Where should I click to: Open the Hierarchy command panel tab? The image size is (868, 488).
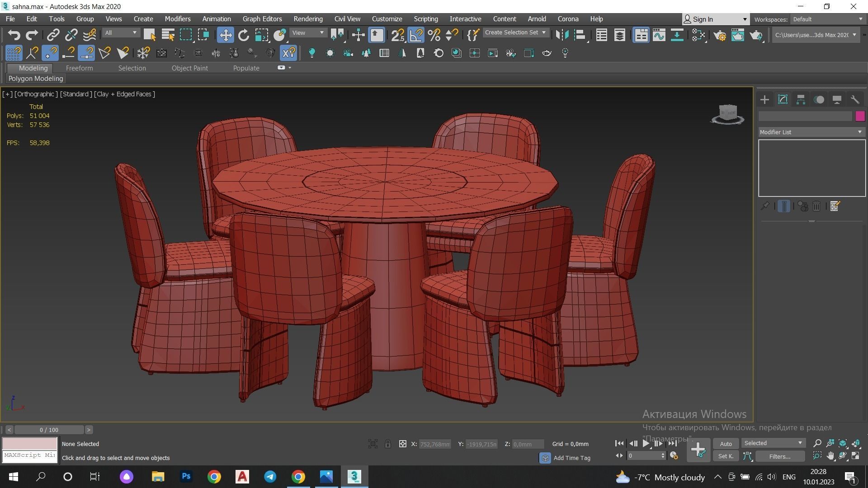tap(801, 99)
